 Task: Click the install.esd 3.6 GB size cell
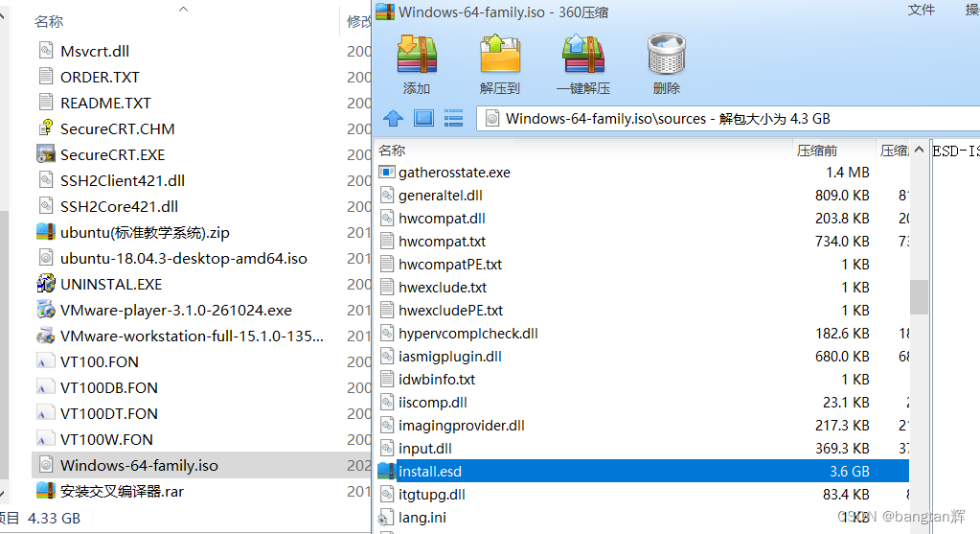[x=850, y=472]
